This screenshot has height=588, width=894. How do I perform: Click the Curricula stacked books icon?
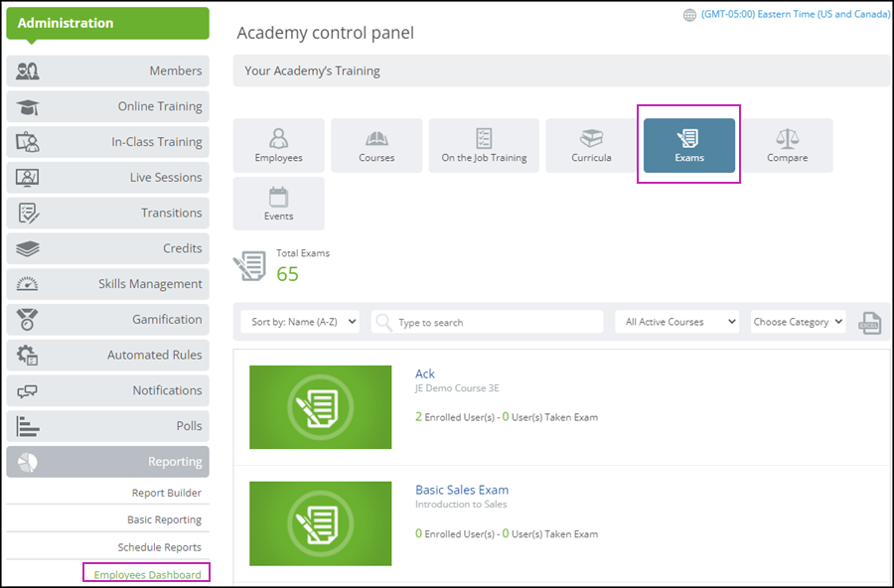click(591, 138)
